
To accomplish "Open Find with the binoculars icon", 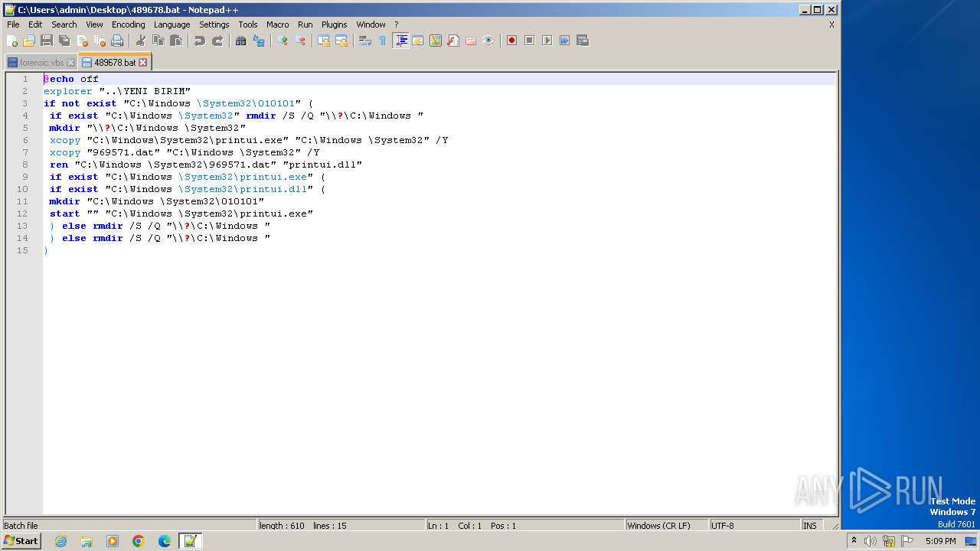I will 240,41.
